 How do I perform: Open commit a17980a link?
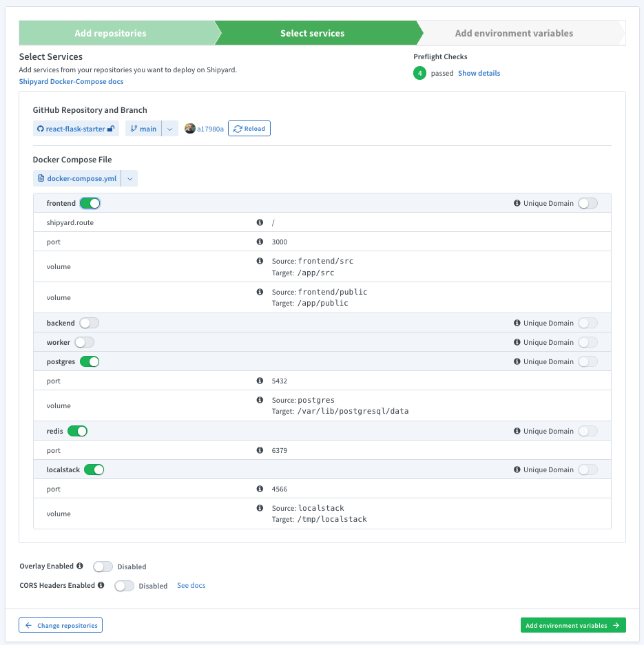point(210,129)
